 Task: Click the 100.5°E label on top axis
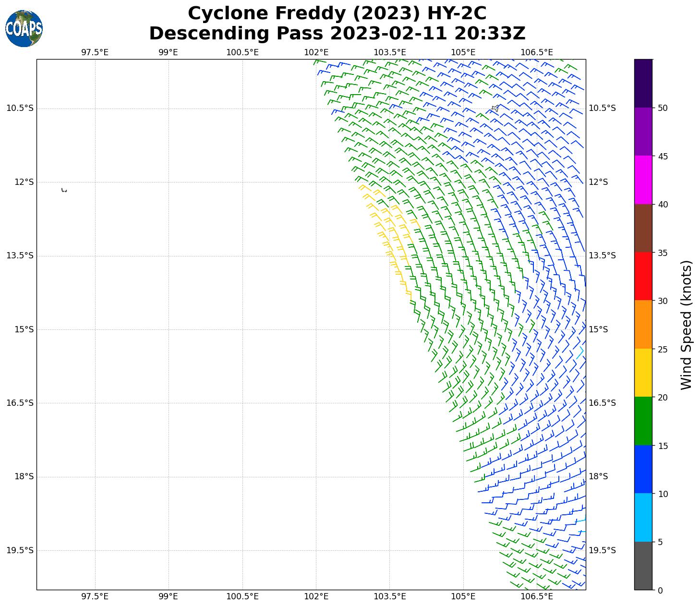(x=242, y=52)
